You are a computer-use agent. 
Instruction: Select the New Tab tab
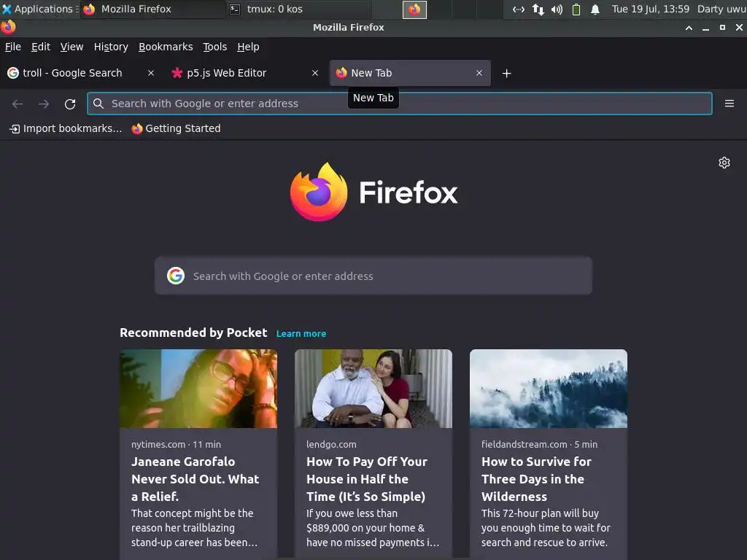410,73
